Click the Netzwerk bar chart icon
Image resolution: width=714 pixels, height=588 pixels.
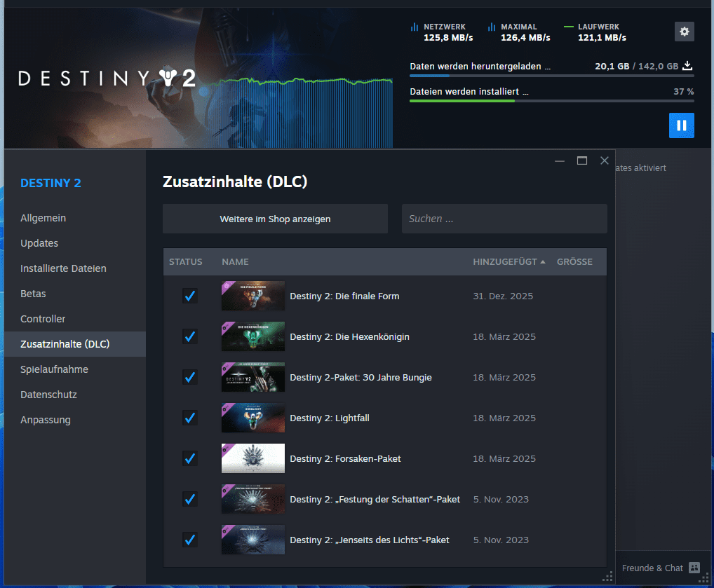click(x=415, y=27)
